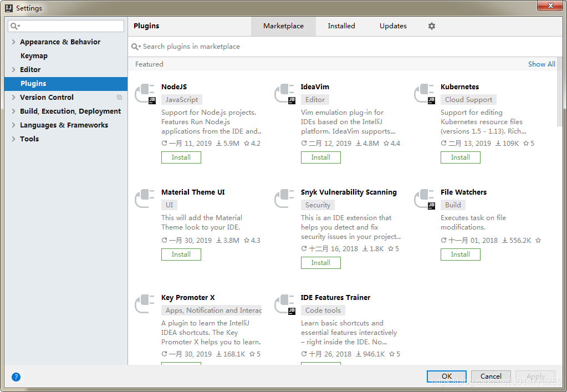This screenshot has height=392, width=567.
Task: Click the File Watchers plugin icon
Action: pyautogui.click(x=424, y=199)
